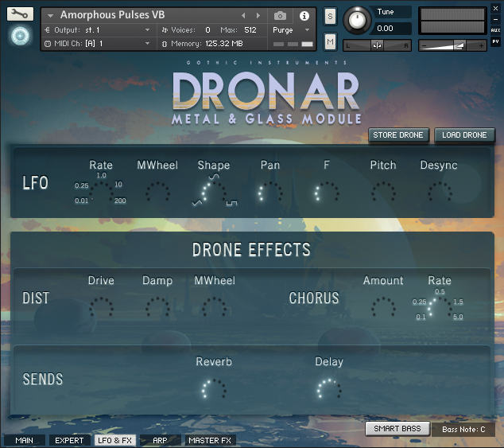Screen dimensions: 504x448
Task: Click the LFO F knob
Action: pyautogui.click(x=327, y=193)
